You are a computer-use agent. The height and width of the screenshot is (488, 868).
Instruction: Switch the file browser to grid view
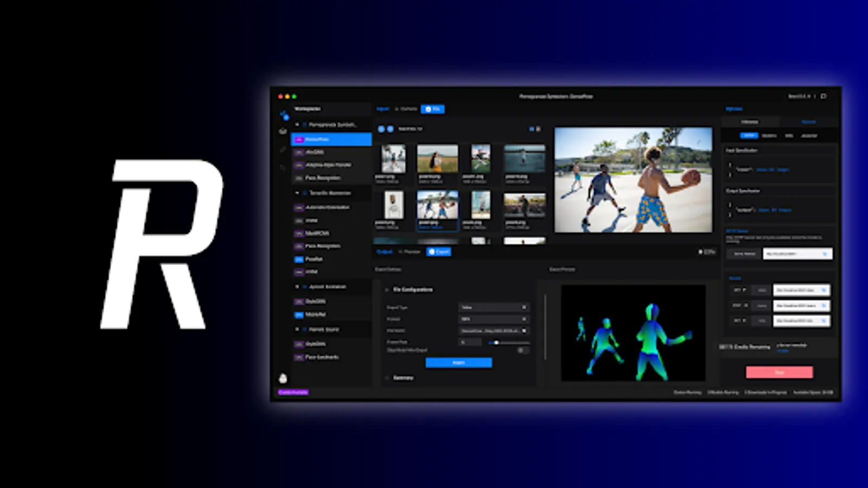(x=532, y=129)
